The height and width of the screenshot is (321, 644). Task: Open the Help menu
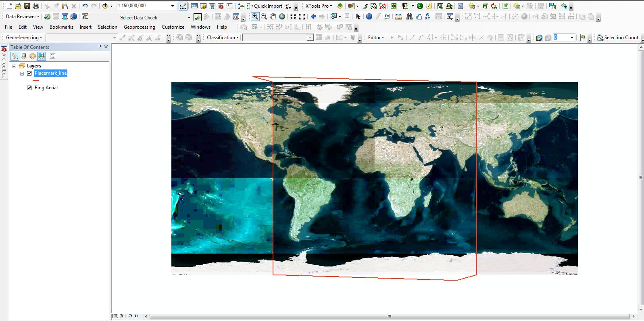pyautogui.click(x=222, y=27)
